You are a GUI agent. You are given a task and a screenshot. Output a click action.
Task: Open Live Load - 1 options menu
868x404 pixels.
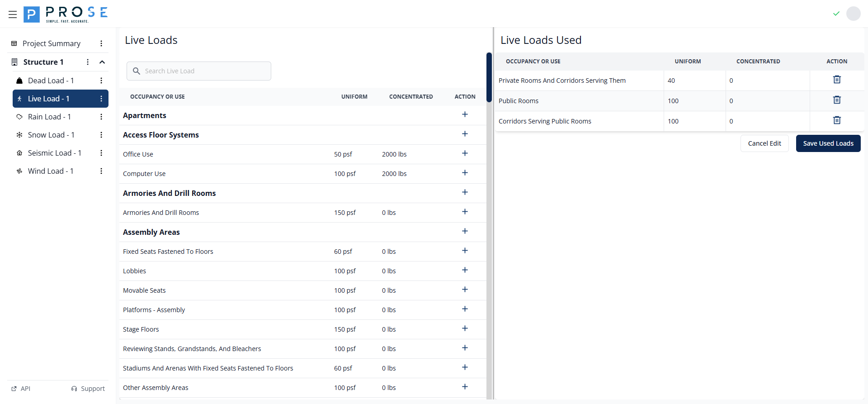[101, 99]
